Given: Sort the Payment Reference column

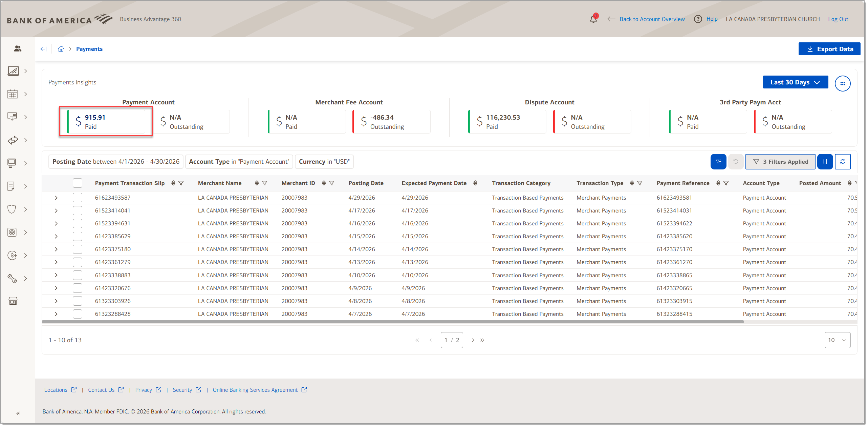Looking at the screenshot, I should coord(718,183).
